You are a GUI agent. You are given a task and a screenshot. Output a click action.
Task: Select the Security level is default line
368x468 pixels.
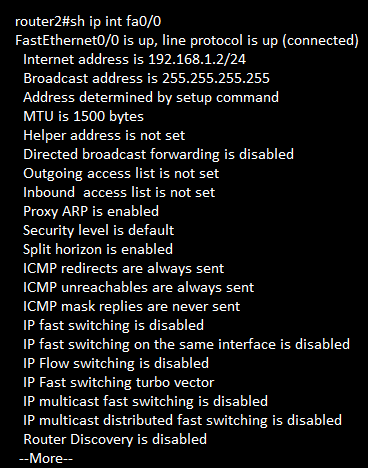[99, 231]
